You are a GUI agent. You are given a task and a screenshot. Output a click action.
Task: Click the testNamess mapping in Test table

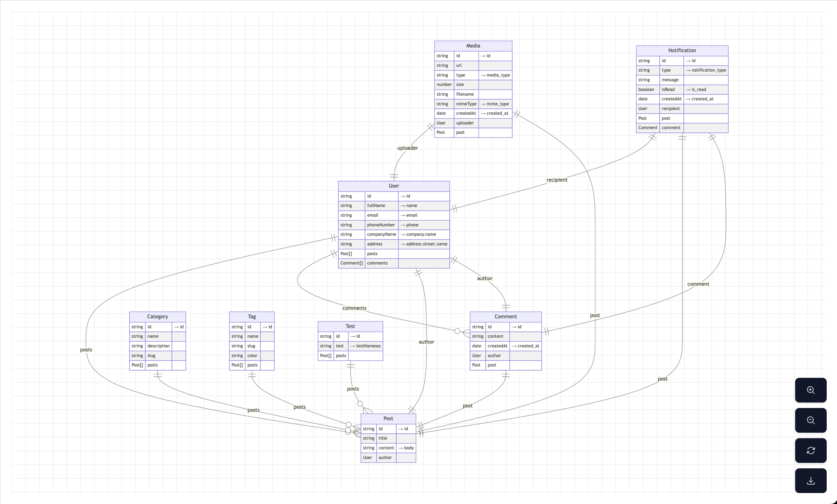365,346
